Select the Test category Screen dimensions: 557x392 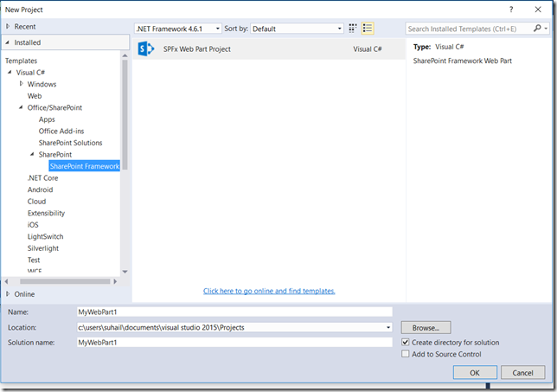tap(34, 260)
